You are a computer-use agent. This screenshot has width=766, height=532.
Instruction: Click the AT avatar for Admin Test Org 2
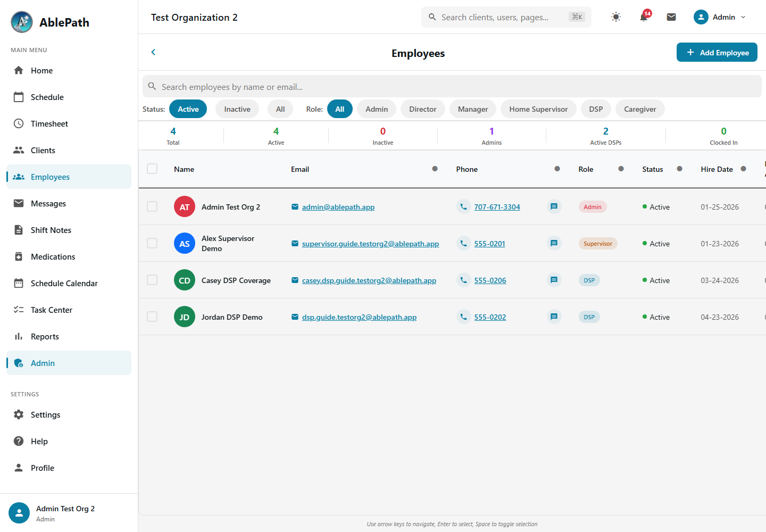pos(185,207)
